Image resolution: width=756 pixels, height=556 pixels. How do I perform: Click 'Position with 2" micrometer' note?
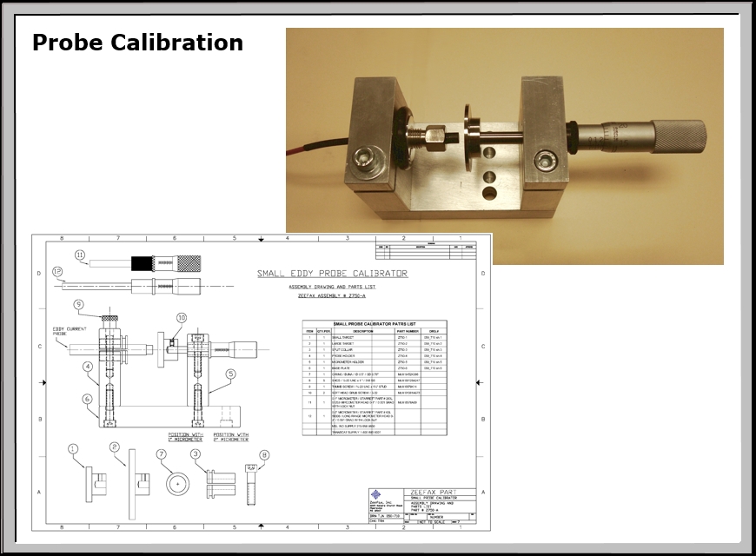231,437
